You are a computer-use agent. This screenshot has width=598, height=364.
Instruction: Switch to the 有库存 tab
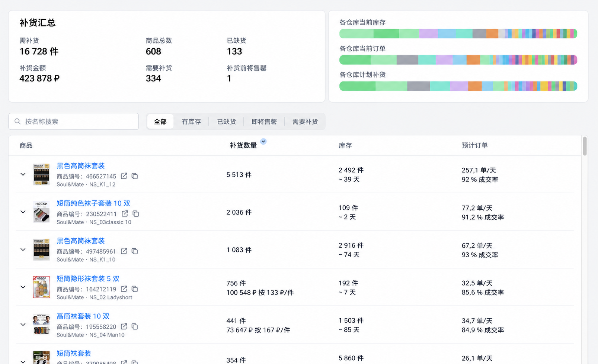pyautogui.click(x=191, y=122)
